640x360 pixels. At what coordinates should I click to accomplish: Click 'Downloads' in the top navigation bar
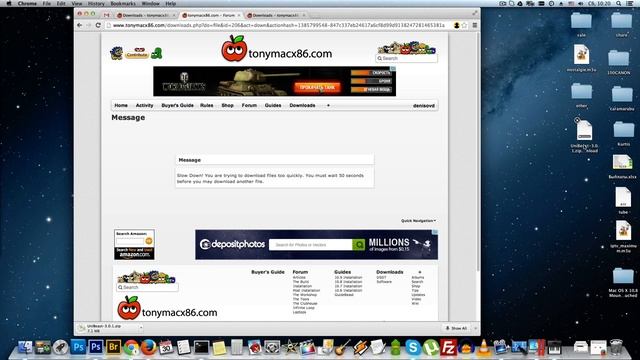click(x=302, y=105)
